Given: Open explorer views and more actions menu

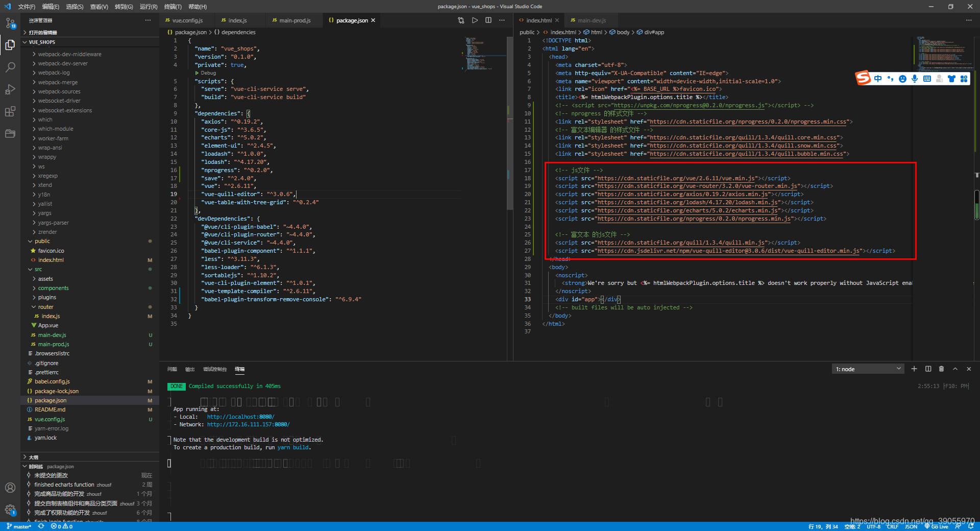Looking at the screenshot, I should point(148,20).
